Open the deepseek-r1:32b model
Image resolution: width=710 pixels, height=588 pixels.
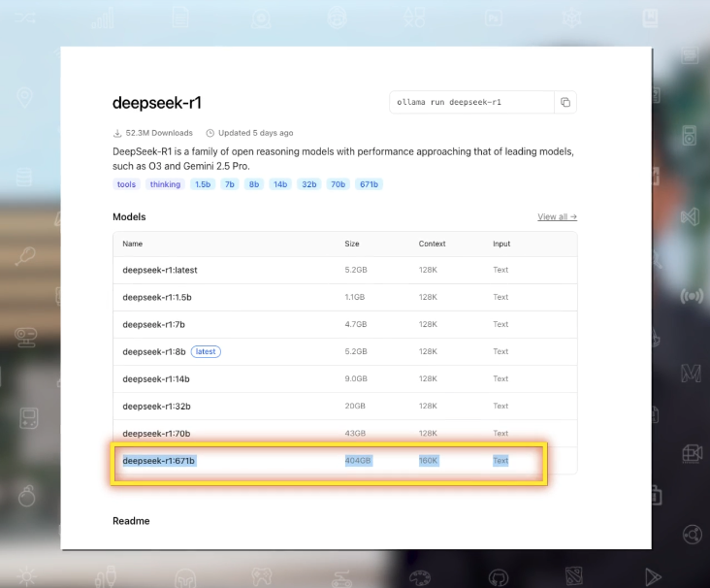click(x=156, y=407)
